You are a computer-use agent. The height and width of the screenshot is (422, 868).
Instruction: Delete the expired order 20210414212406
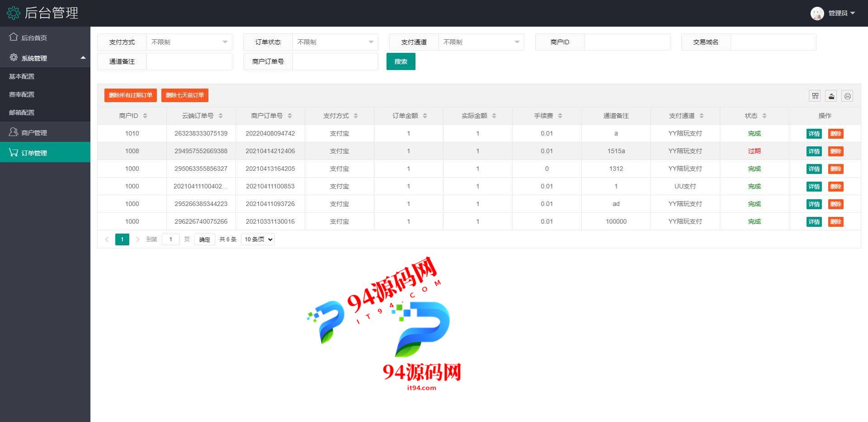(836, 151)
